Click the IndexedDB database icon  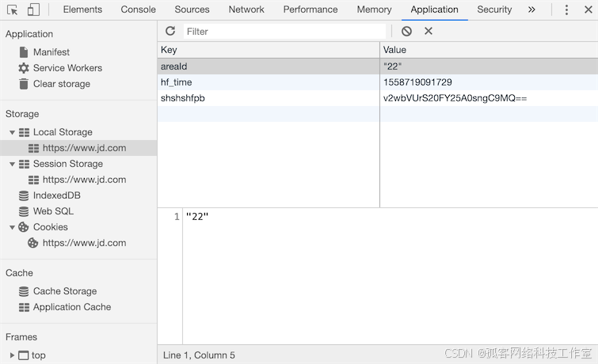(24, 195)
